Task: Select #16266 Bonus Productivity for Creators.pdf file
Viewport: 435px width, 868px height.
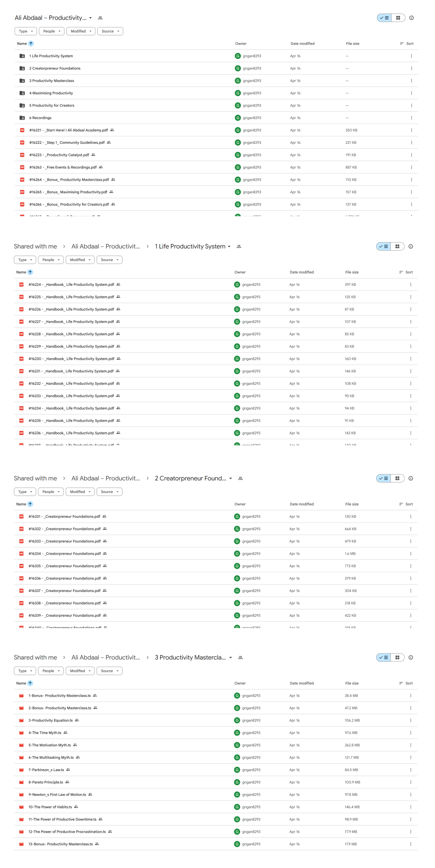Action: (x=216, y=204)
